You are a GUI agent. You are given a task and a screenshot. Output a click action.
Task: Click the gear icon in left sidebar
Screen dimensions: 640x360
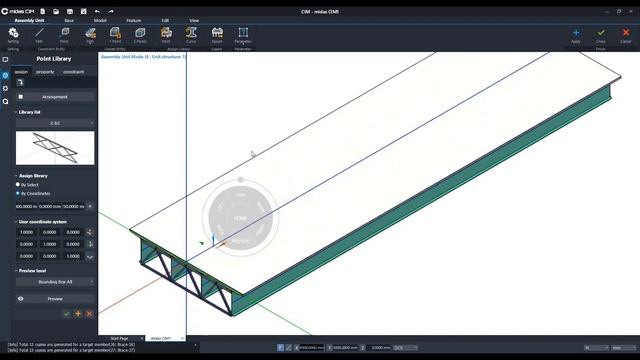5,88
